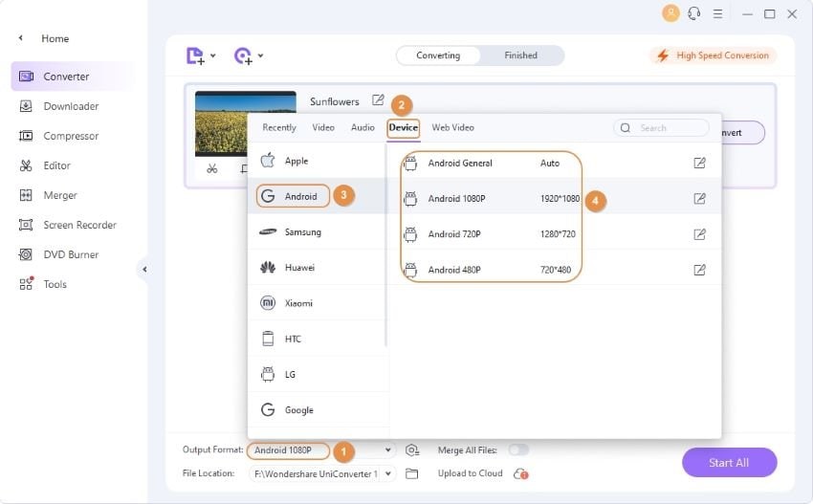The height and width of the screenshot is (504, 813).
Task: Choose Google device category
Action: tap(317, 409)
